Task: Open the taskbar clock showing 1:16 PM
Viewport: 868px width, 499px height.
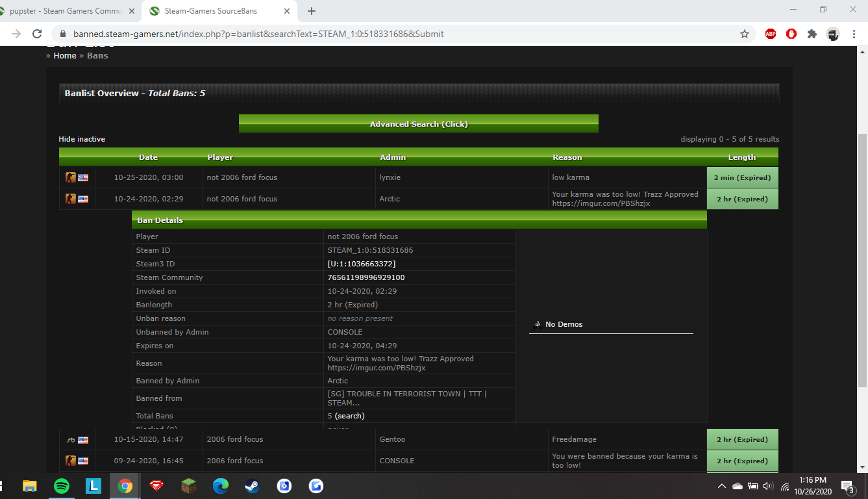Action: pyautogui.click(x=813, y=486)
